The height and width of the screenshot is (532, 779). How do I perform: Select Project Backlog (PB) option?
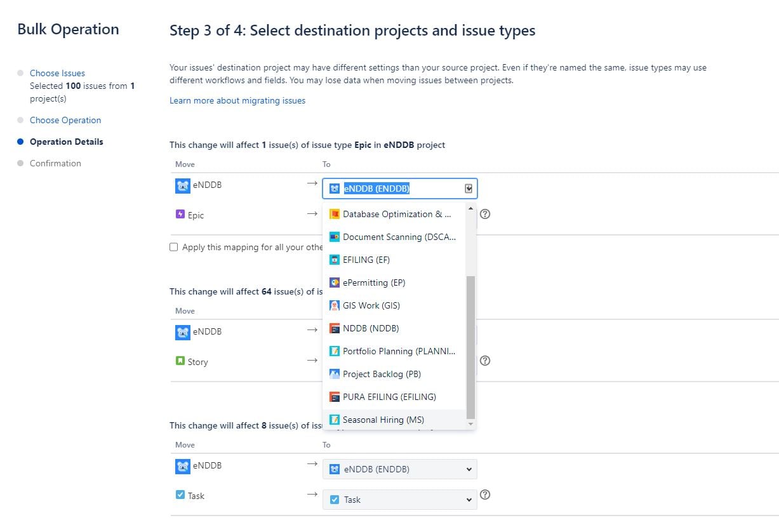coord(394,374)
